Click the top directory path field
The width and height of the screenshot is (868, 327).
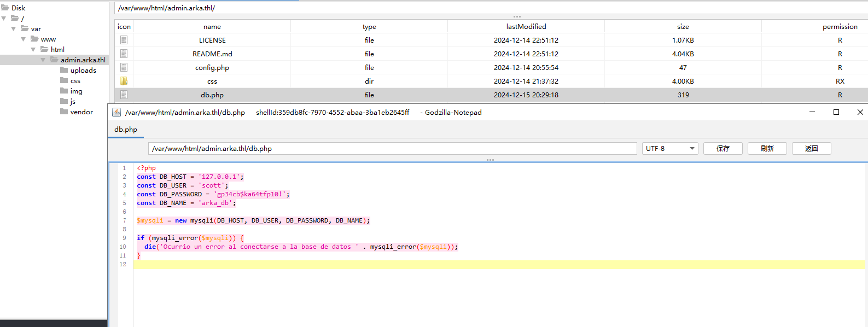tap(491, 8)
